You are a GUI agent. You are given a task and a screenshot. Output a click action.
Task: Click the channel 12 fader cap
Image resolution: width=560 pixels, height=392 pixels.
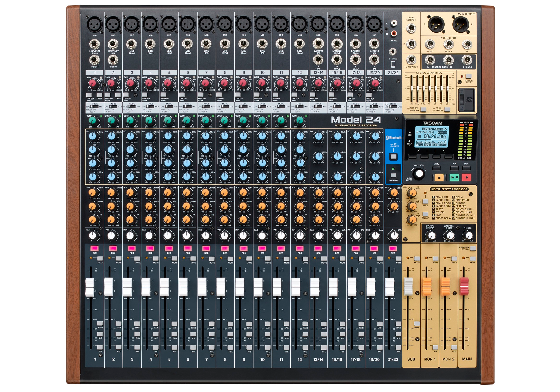click(x=295, y=287)
